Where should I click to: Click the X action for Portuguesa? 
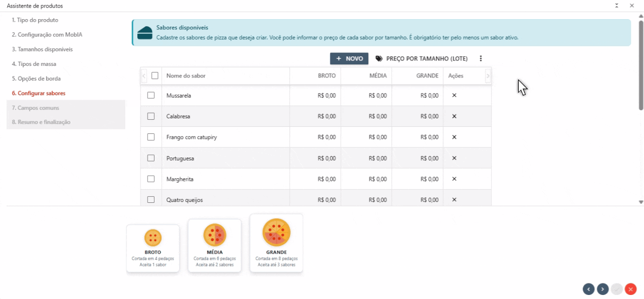(454, 158)
